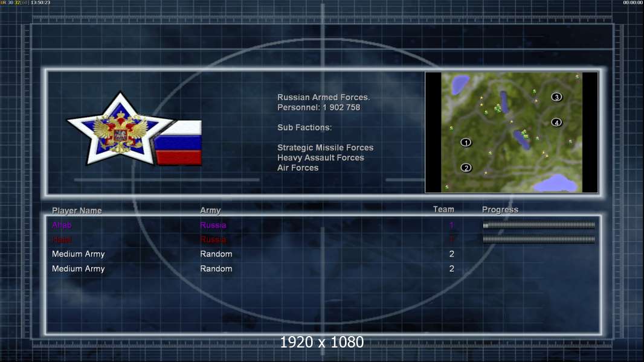
Task: Click the second Medium Army player name
Action: [x=78, y=269]
